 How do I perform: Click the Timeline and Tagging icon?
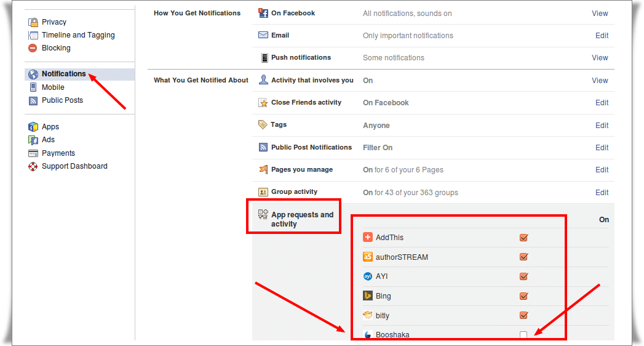[x=33, y=35]
